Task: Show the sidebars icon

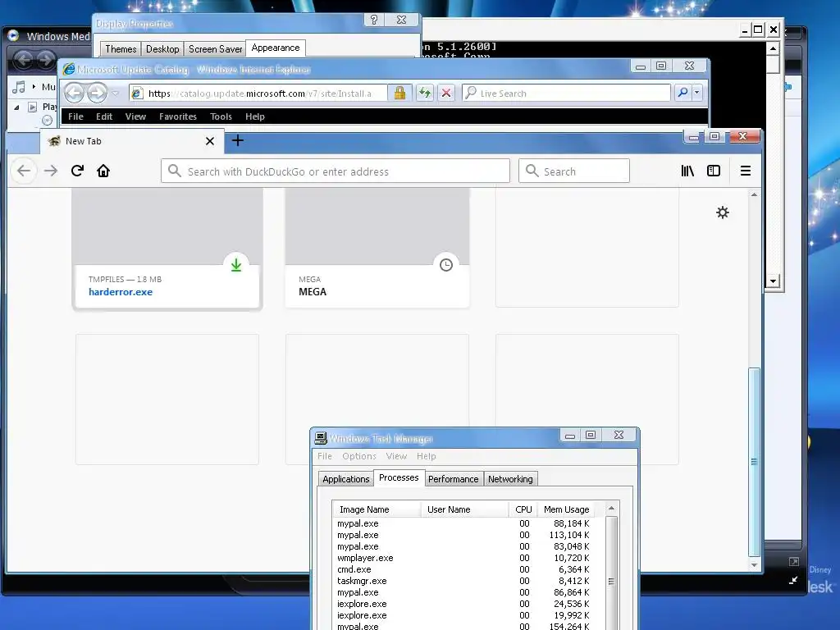Action: tap(714, 171)
